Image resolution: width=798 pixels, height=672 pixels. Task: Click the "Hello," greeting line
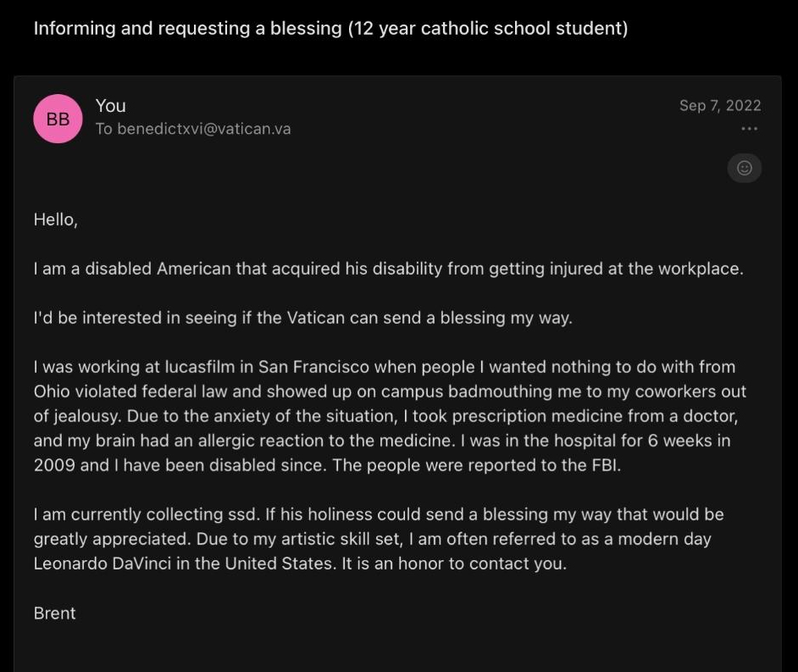pyautogui.click(x=55, y=220)
